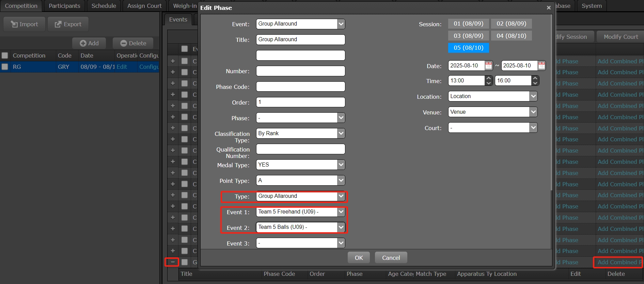Viewport: 644px width, 284px height.
Task: Select session 03 (08/09)
Action: click(x=468, y=36)
